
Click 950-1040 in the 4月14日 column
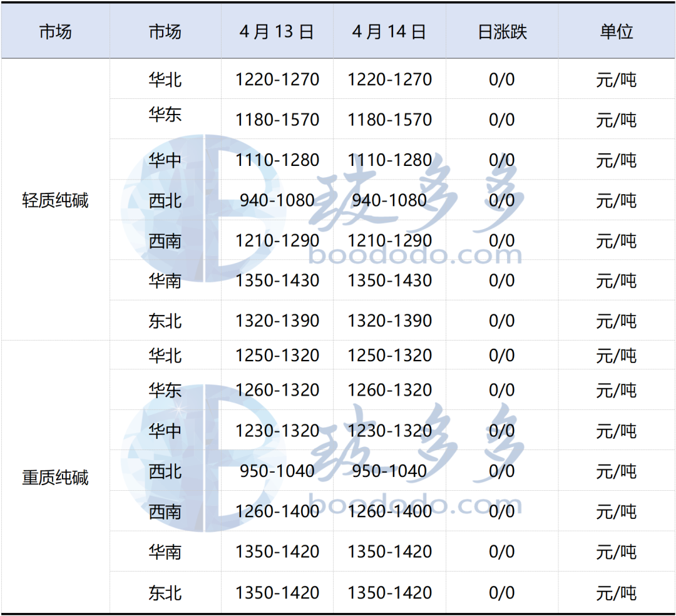pos(389,471)
